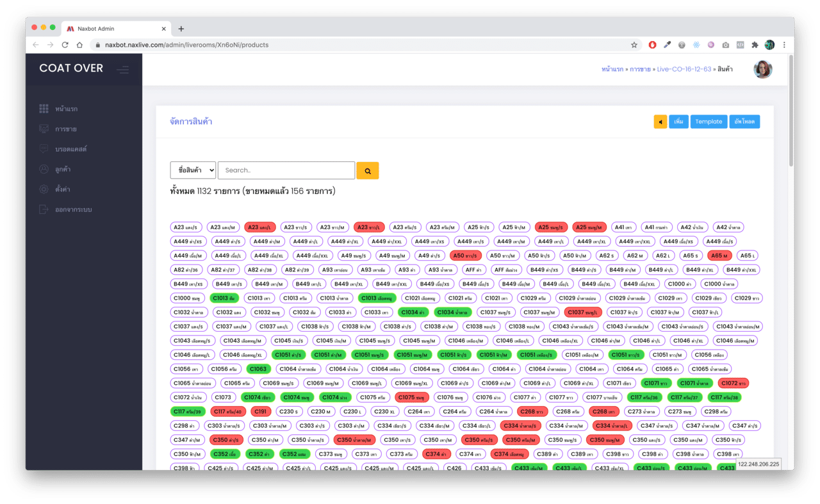Screen dimensions: 820x504
Task: Select the red A25 ชมพู/S product tag
Action: point(552,227)
